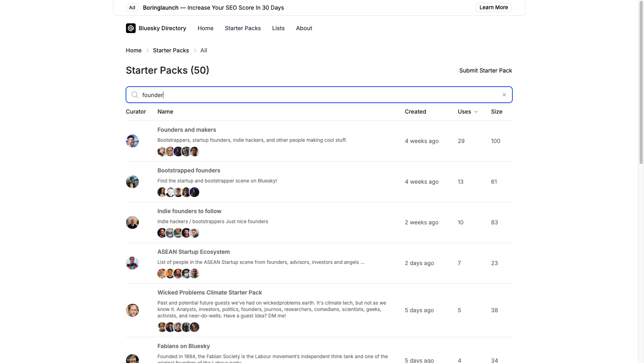Viewport: 644px width, 363px height.
Task: Click first member avatar in Indie founders row
Action: tap(162, 233)
